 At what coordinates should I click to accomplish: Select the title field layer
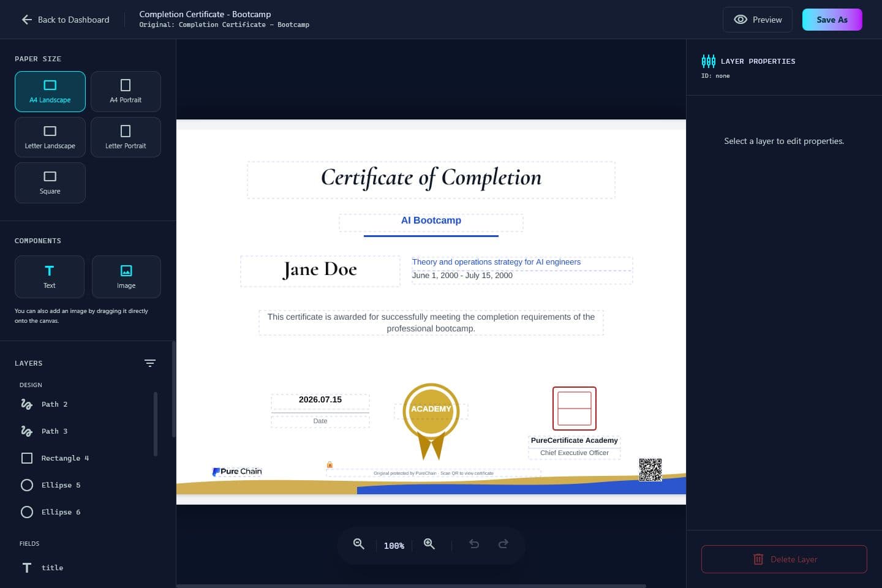(86, 568)
